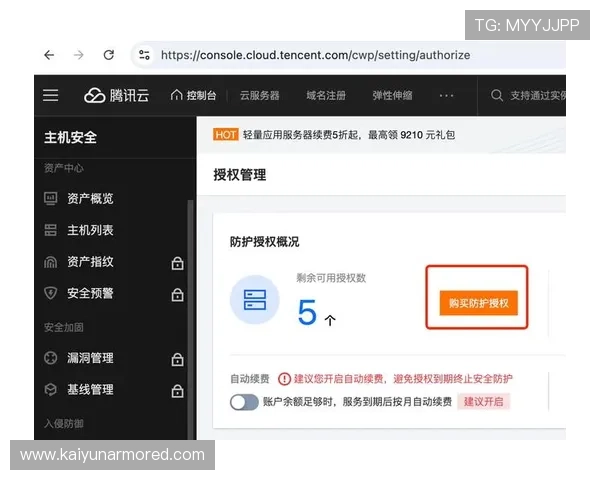
Task: Click the 主机安全 sidebar title
Action: (70, 137)
